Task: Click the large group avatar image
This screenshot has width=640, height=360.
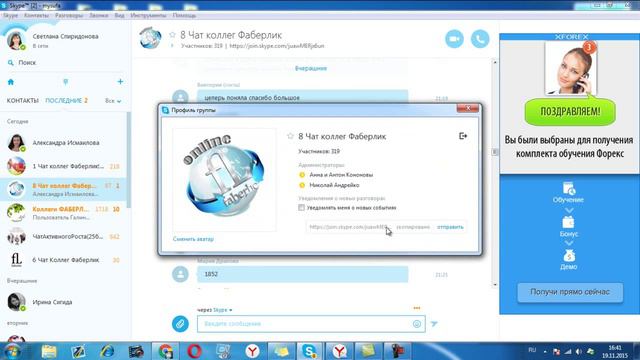Action: click(x=224, y=179)
